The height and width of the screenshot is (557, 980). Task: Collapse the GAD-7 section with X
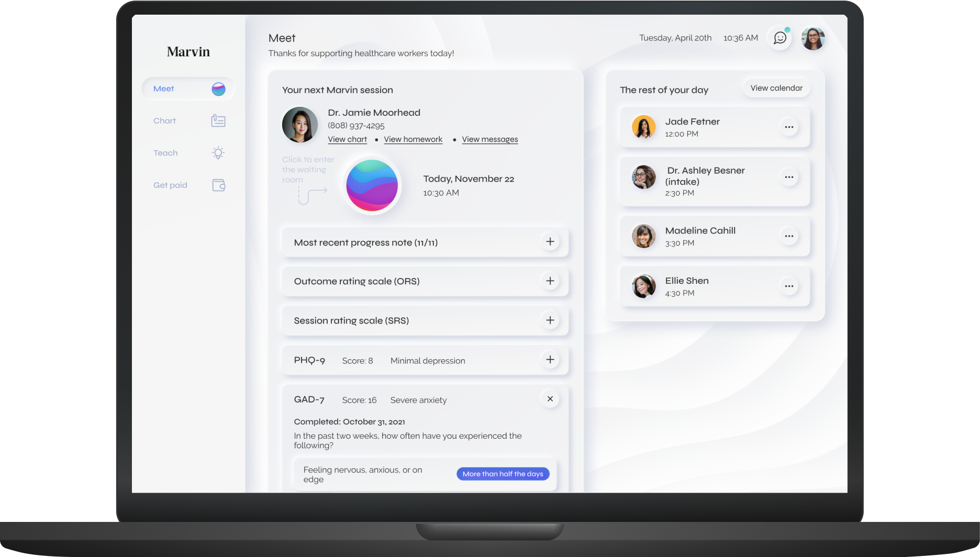tap(550, 399)
